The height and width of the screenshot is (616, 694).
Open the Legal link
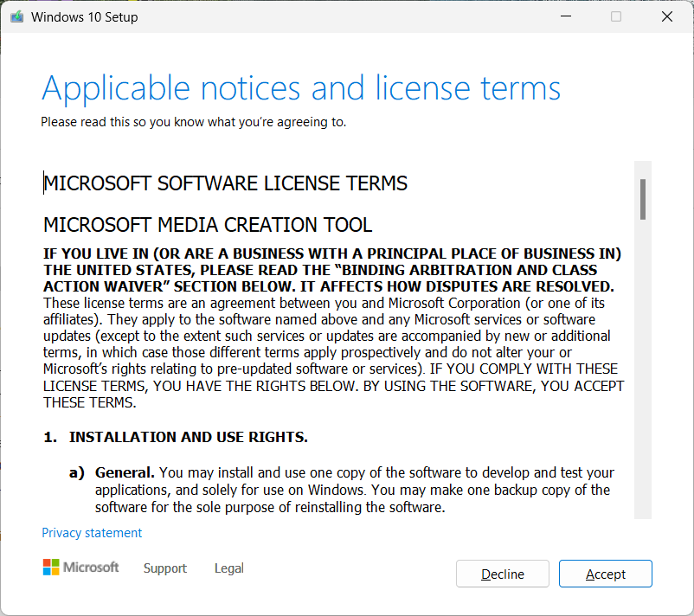tap(228, 568)
